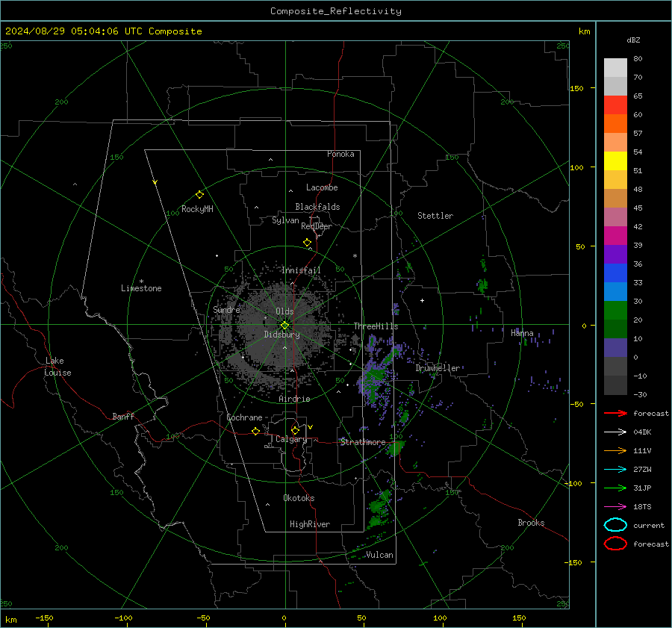Click the Blackfalds label
The height and width of the screenshot is (628, 672).
click(317, 207)
